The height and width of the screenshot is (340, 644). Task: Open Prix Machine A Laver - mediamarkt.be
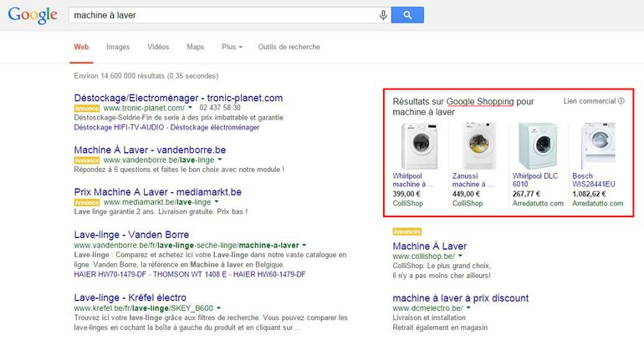point(158,192)
